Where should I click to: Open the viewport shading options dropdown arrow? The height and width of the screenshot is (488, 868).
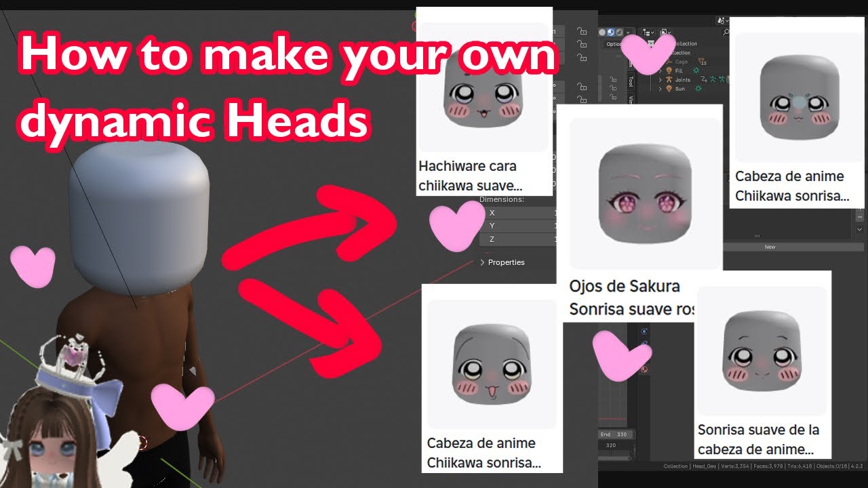click(x=628, y=33)
